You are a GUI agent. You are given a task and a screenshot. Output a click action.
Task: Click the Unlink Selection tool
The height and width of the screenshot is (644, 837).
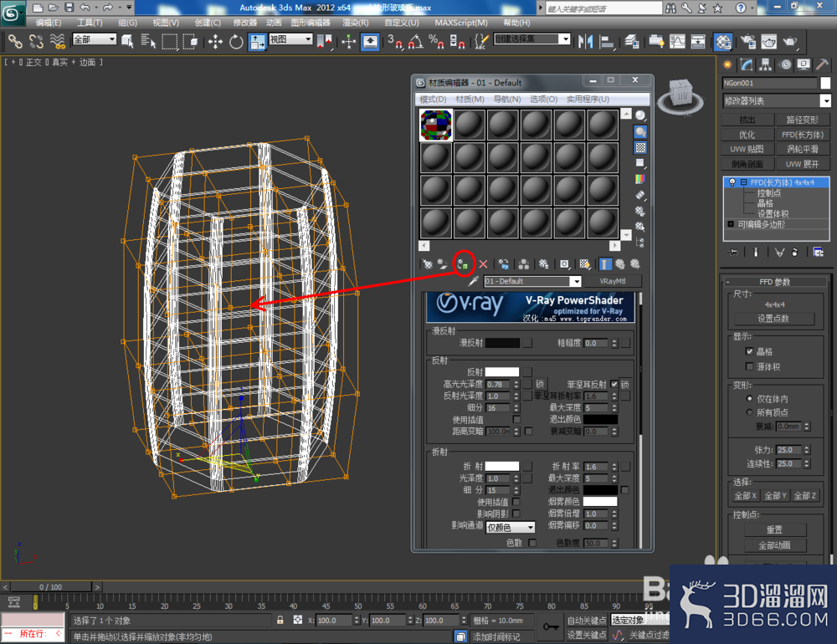[x=36, y=41]
